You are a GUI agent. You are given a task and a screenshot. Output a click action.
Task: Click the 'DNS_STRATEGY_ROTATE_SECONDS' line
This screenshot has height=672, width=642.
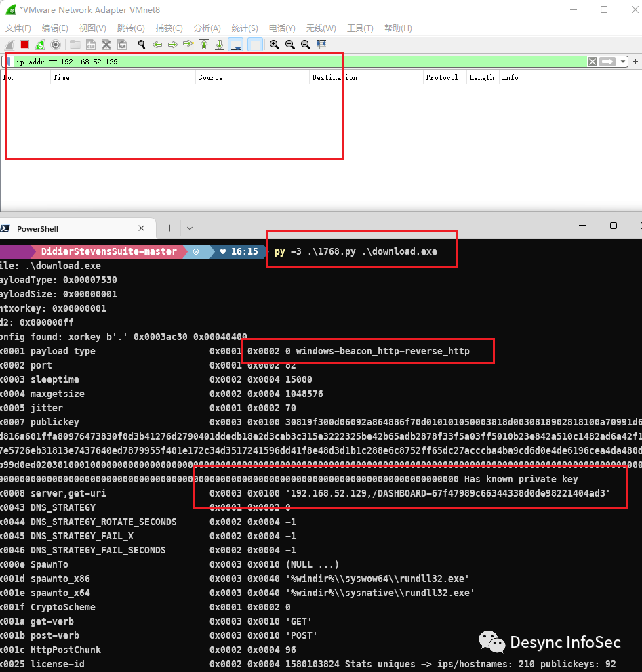pos(148,522)
